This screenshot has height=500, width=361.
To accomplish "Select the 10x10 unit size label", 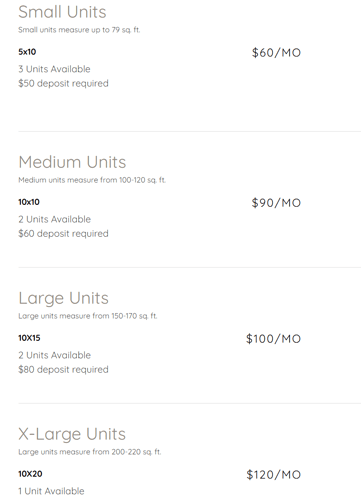I will [29, 202].
